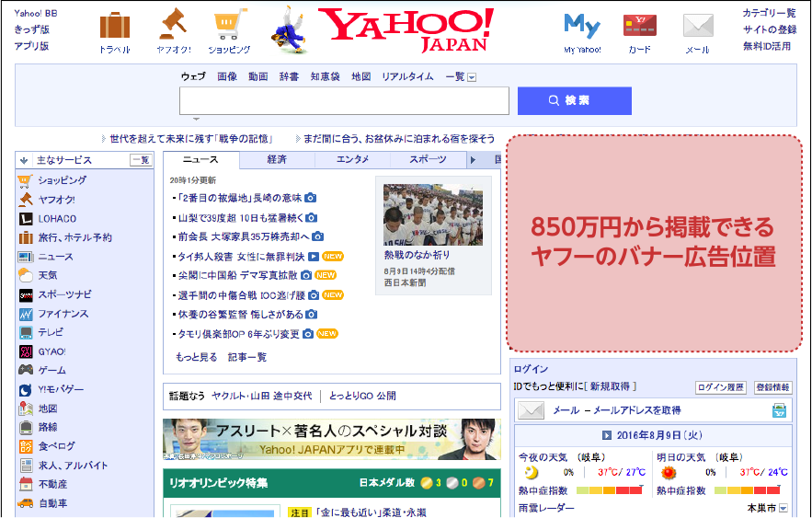Open Y!モバゲー sidebar item
The height and width of the screenshot is (518, 812).
click(x=61, y=389)
